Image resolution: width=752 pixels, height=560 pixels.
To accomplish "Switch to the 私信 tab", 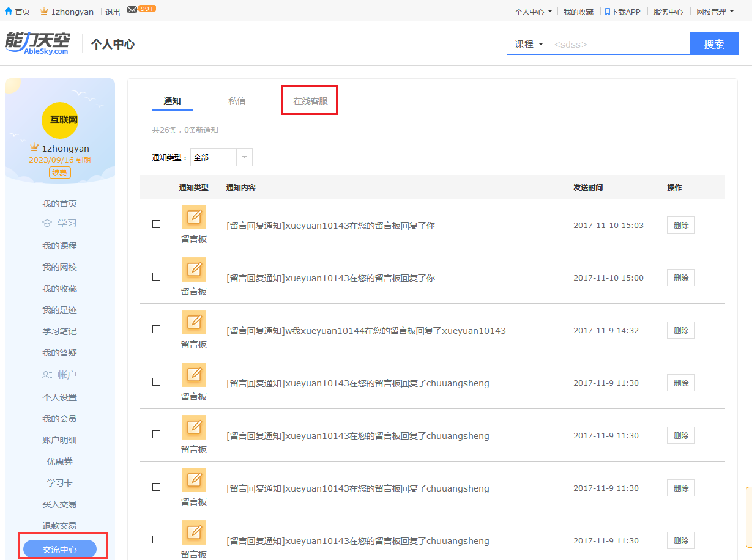I will tap(237, 101).
